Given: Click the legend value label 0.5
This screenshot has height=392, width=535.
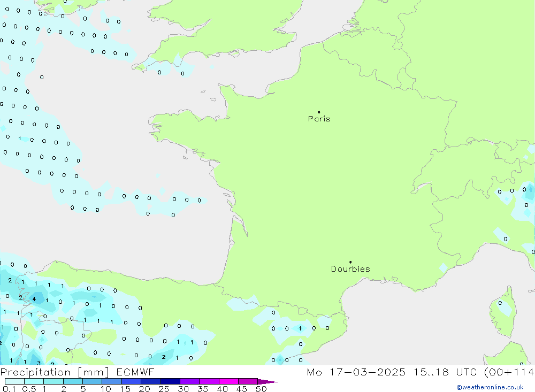Looking at the screenshot, I should pyautogui.click(x=29, y=389).
